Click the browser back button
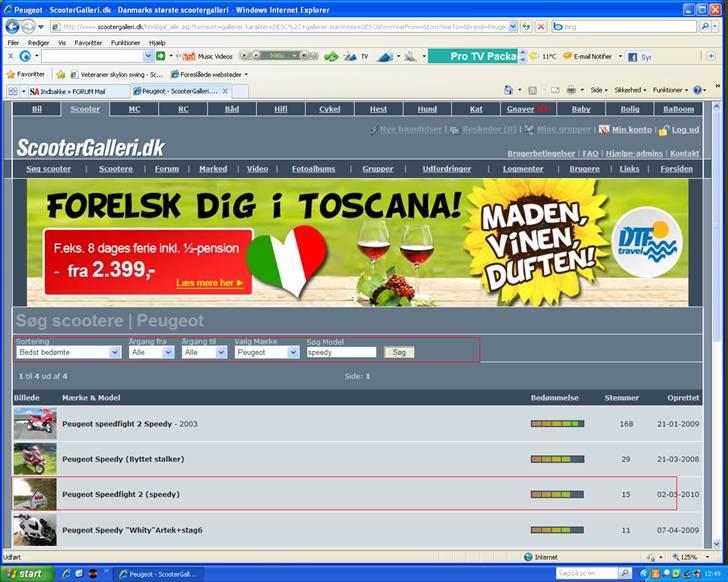Screen dimensions: 728x582 12,27
